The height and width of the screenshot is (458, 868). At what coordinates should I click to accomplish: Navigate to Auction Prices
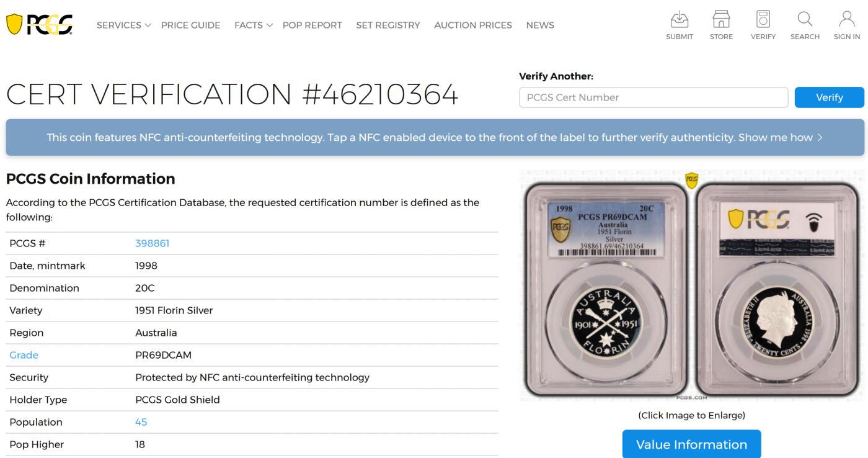pos(472,25)
